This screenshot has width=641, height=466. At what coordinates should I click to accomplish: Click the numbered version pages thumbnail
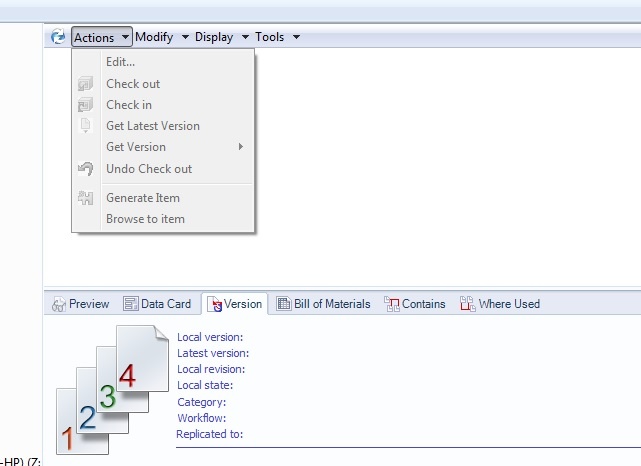tap(112, 390)
